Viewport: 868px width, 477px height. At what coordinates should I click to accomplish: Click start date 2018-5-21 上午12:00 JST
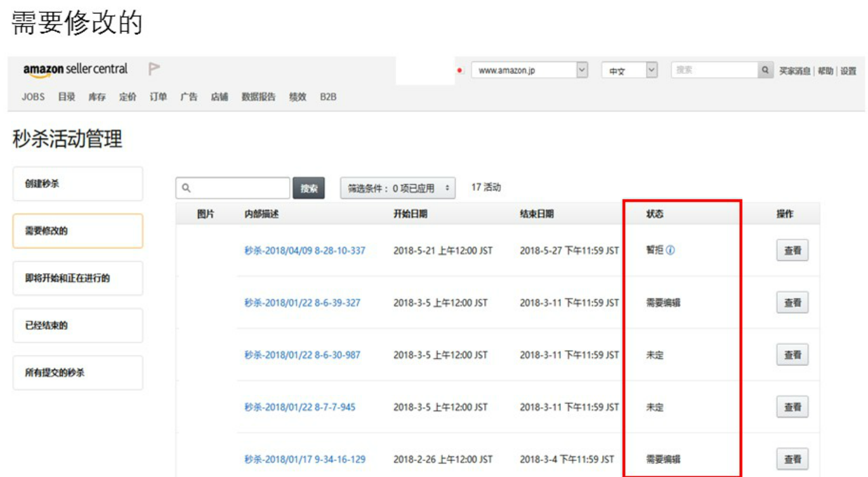point(443,251)
